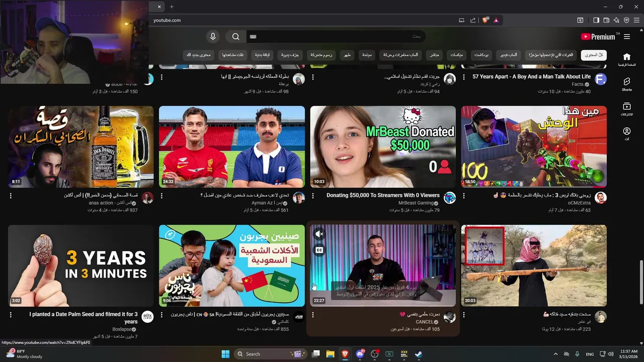Image resolution: width=644 pixels, height=362 pixels.
Task: Open the MrBeast Gaming channel name link
Action: [x=416, y=203]
